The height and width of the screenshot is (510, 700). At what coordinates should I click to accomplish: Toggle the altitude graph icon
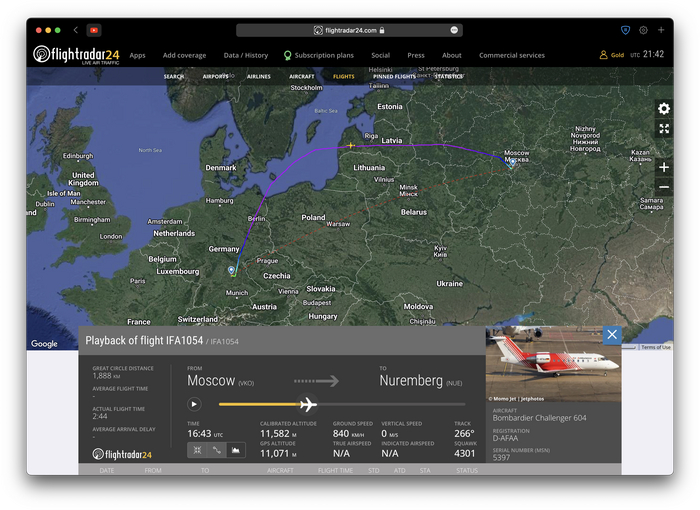235,450
